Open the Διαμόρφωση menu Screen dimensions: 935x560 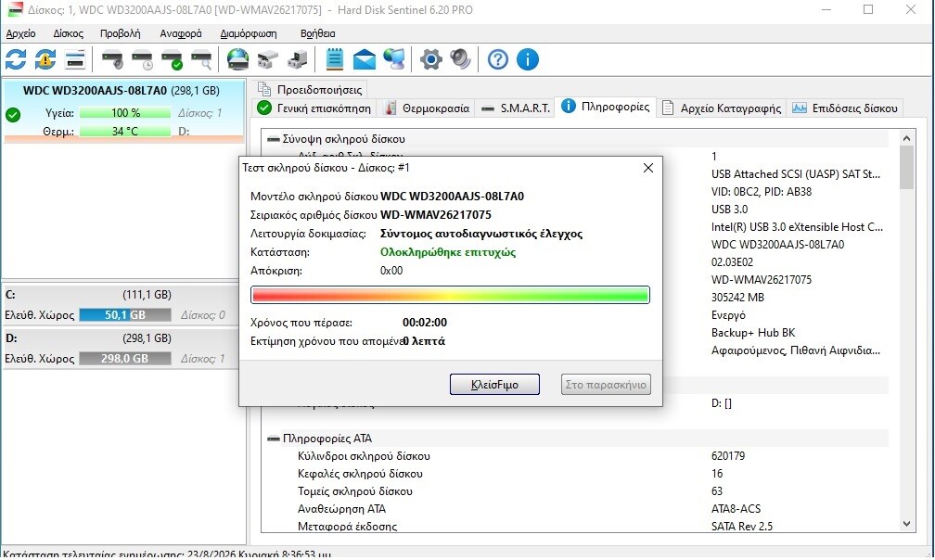point(248,33)
